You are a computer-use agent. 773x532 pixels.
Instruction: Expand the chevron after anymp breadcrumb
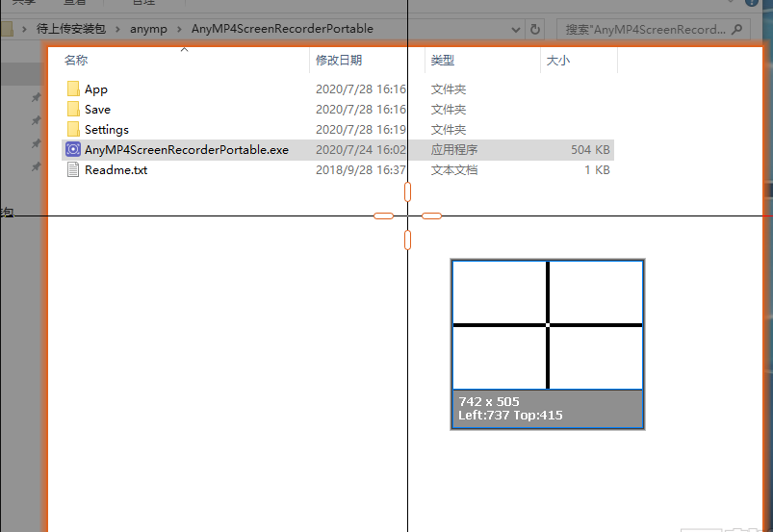point(179,29)
